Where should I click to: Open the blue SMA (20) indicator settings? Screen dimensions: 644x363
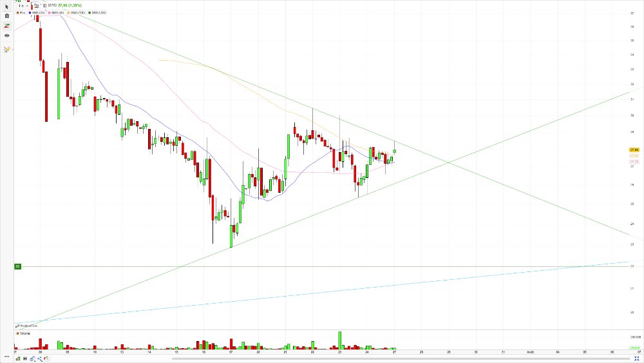pos(37,13)
